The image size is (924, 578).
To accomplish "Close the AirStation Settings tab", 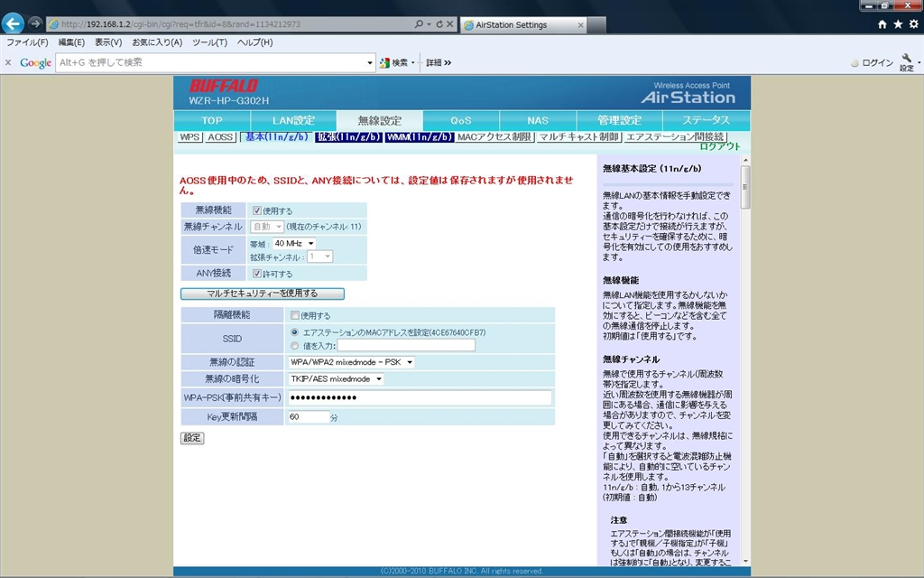I will click(580, 24).
